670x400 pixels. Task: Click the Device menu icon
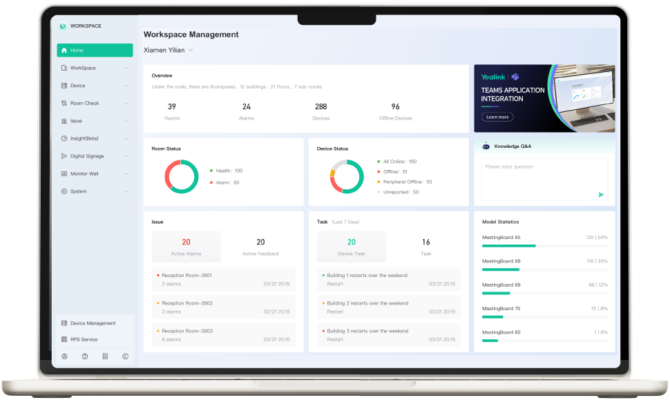click(64, 85)
